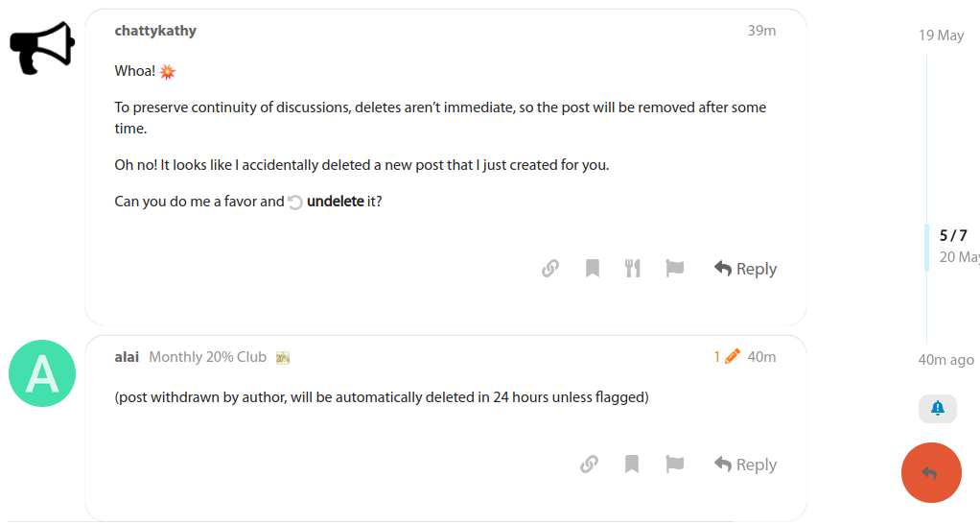Open the topic notification bell dropdown
Image resolution: width=980 pixels, height=525 pixels.
(937, 409)
